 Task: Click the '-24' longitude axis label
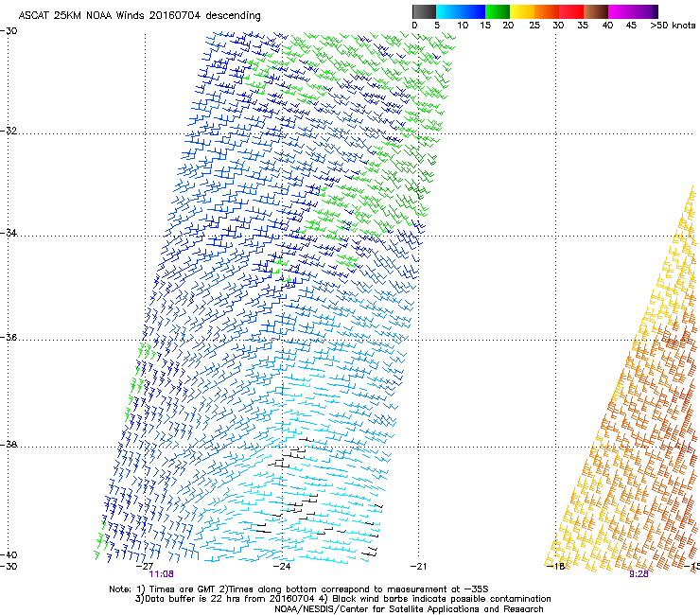pos(282,567)
